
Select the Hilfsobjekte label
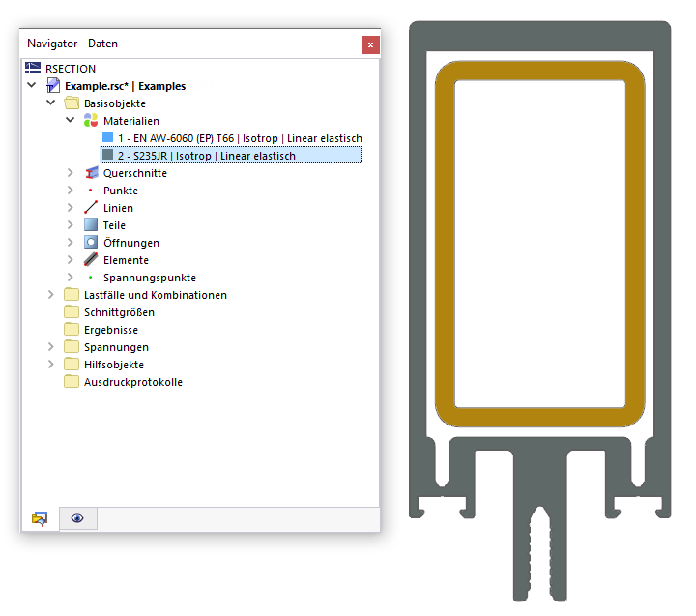pyautogui.click(x=114, y=365)
